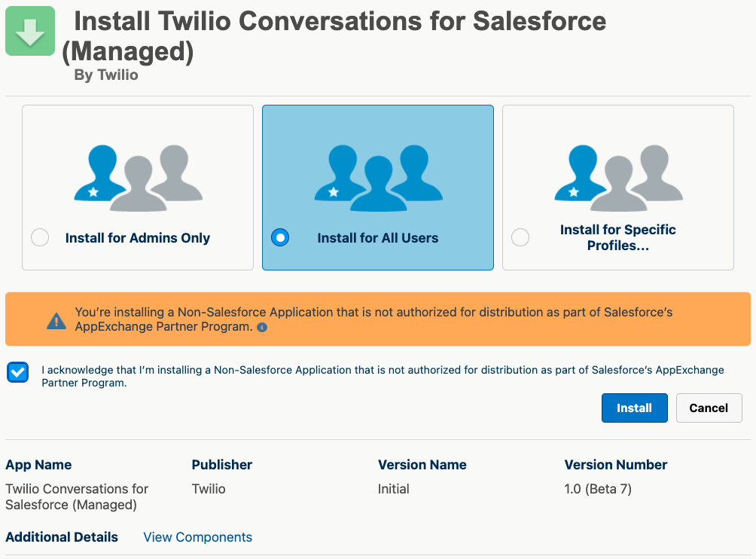Click the Publisher column header
Image resolution: width=756 pixels, height=559 pixels.
click(x=222, y=465)
